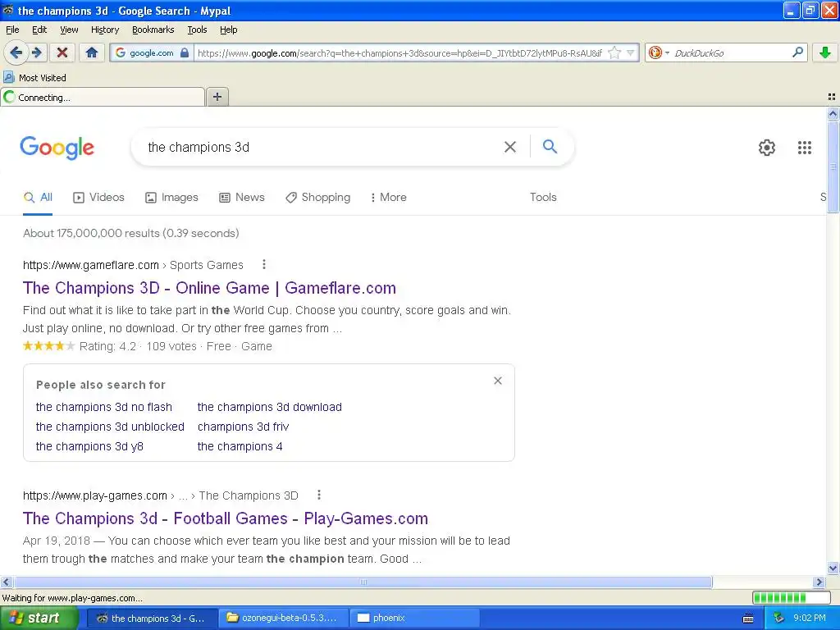Click the green page loading progress bar
This screenshot has width=840, height=630.
click(792, 597)
